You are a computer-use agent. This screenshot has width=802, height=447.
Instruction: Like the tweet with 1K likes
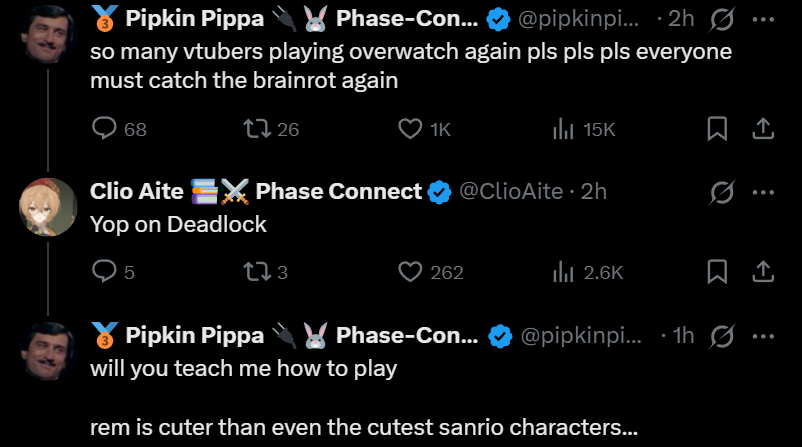point(409,129)
